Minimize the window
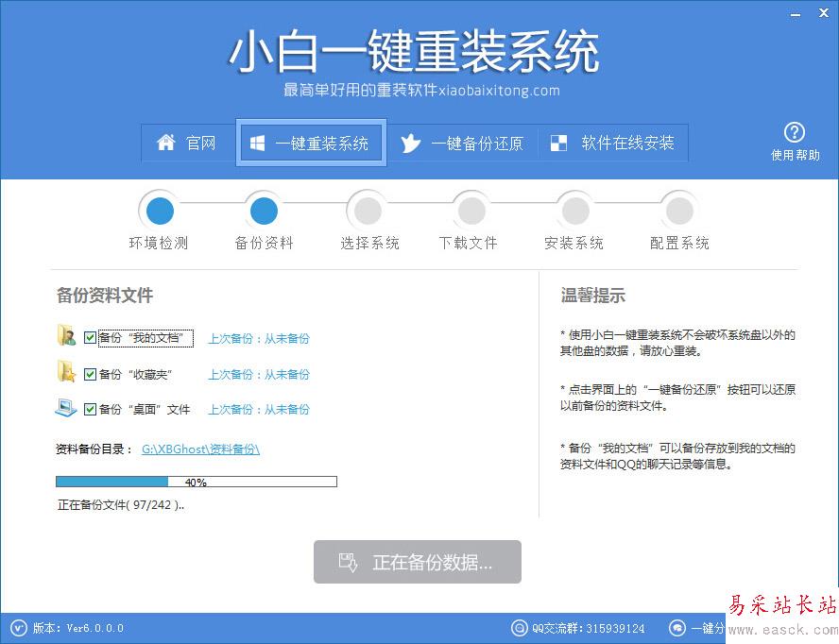Image resolution: width=839 pixels, height=644 pixels. (x=796, y=14)
